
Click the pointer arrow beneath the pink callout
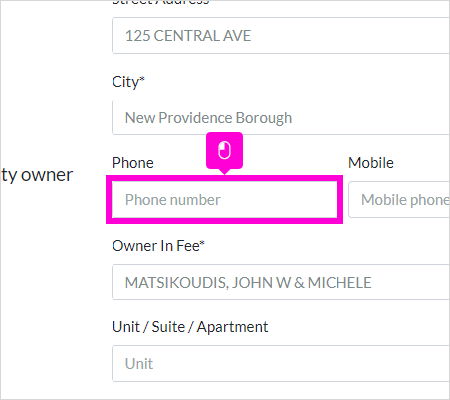(226, 171)
